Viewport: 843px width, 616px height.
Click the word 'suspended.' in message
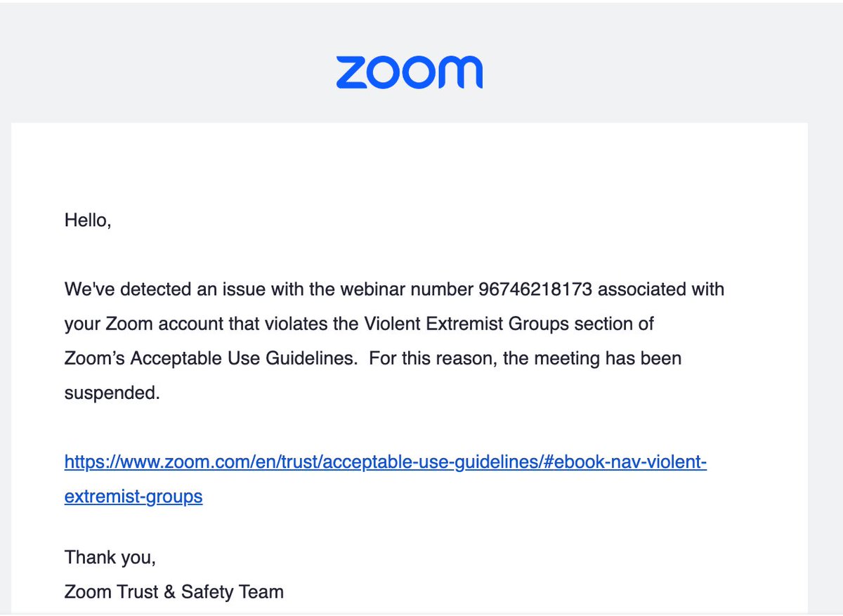click(x=112, y=393)
